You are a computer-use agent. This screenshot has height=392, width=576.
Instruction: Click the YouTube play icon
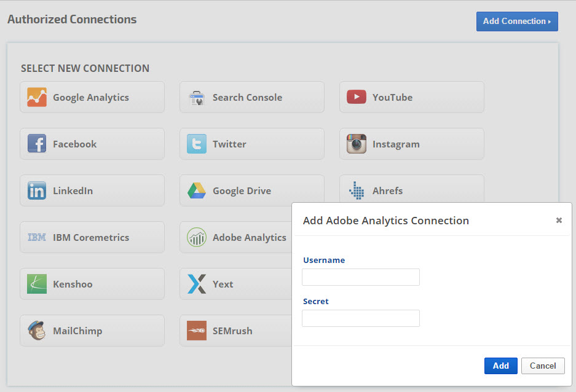pos(357,97)
